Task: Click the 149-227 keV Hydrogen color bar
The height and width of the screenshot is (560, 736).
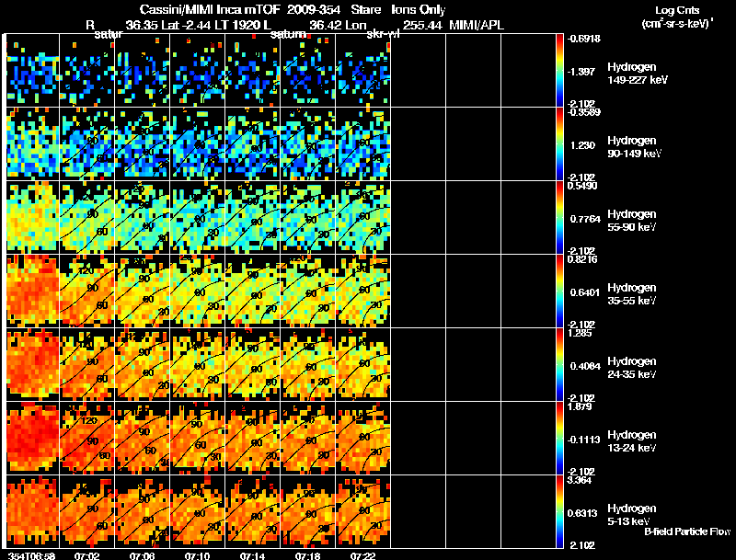Action: point(560,70)
